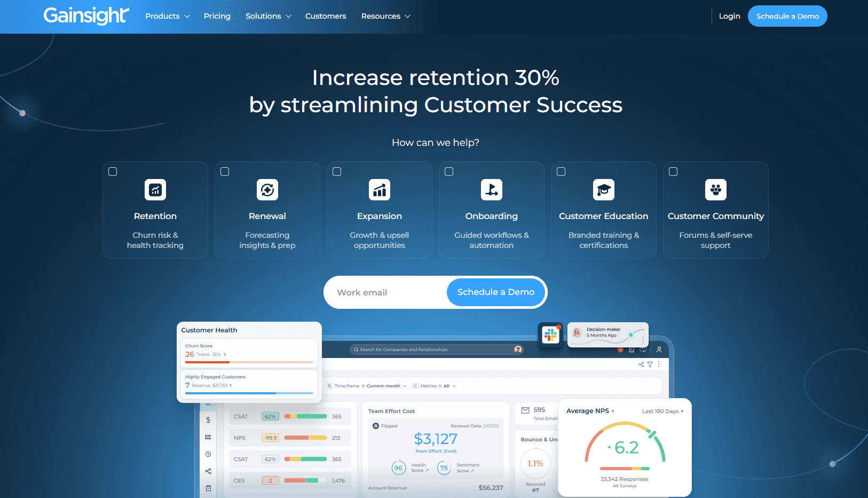Open the Customers page
This screenshot has width=868, height=498.
click(326, 16)
